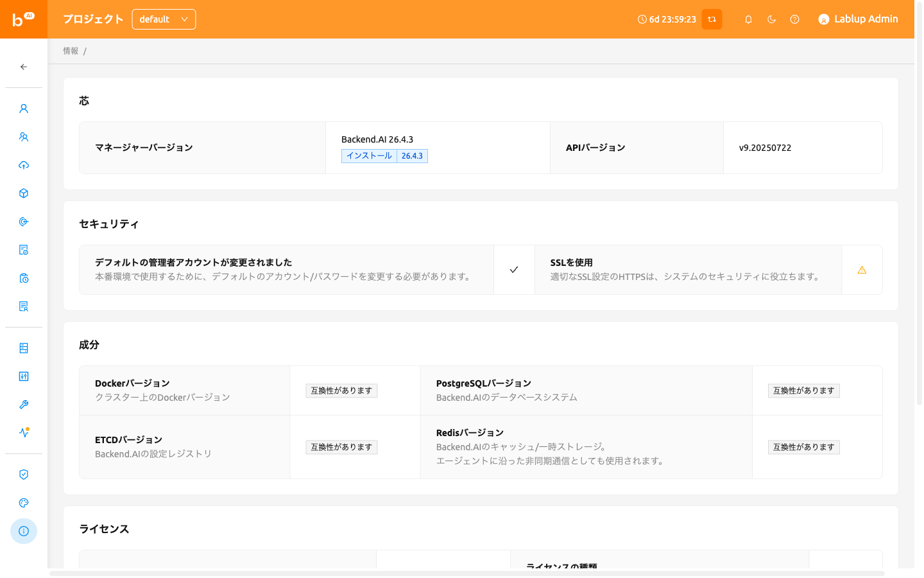
Task: Click the インストール 26.4.3 version tag
Action: point(384,156)
